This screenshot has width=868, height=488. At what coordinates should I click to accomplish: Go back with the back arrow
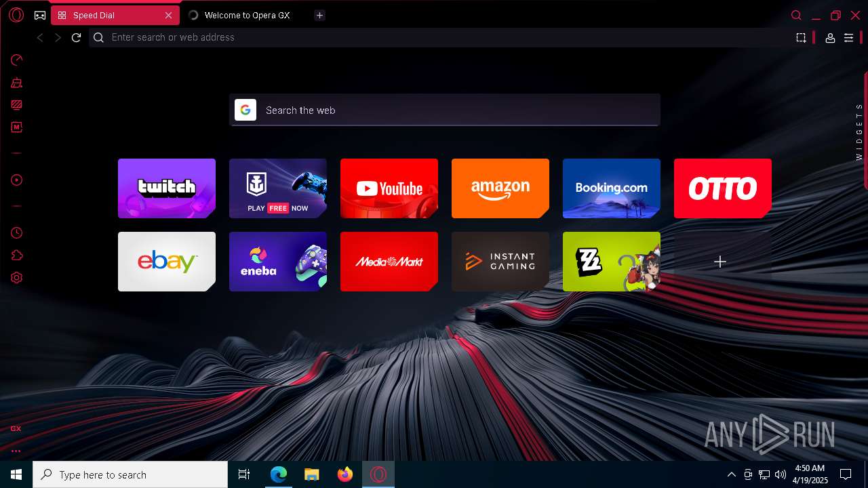click(40, 37)
